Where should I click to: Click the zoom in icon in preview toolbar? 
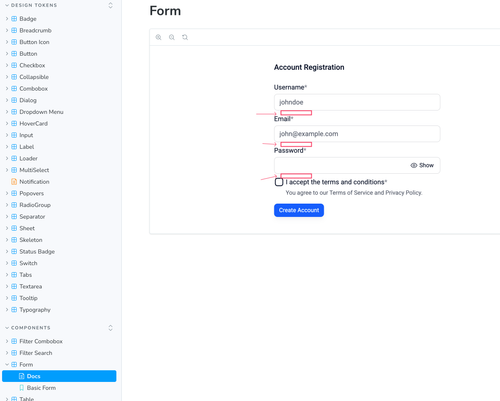pos(158,37)
